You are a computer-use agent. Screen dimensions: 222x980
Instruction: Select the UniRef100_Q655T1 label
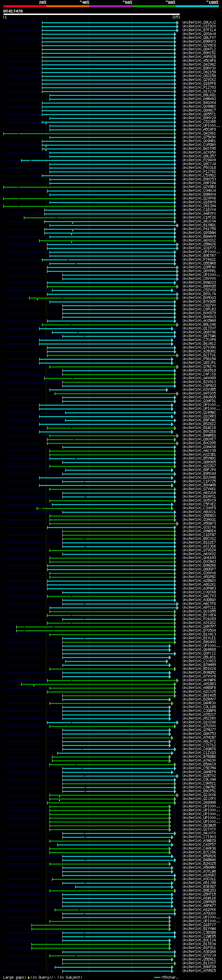click(199, 114)
